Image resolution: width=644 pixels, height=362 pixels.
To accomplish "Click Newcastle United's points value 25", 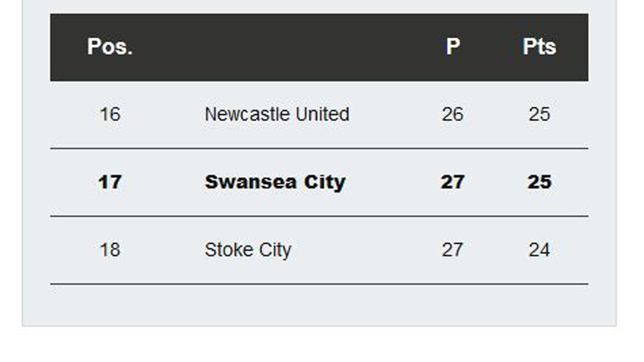I will click(539, 115).
